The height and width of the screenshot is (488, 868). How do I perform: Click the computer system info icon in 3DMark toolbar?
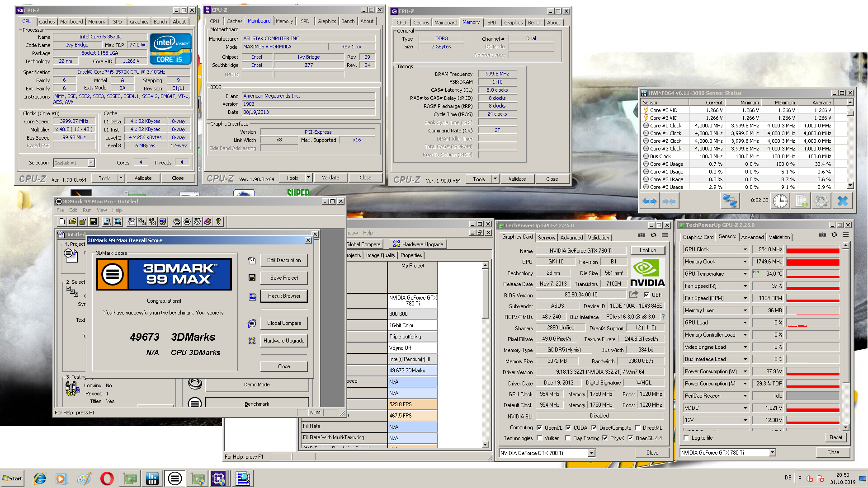107,221
